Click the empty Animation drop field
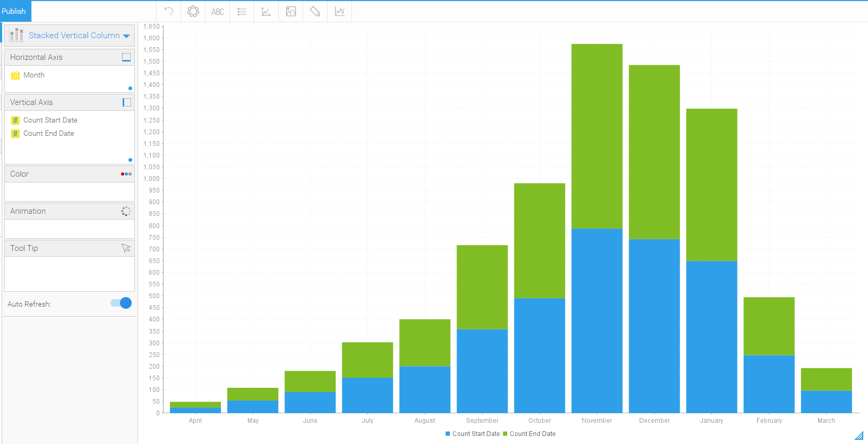The height and width of the screenshot is (444, 868). point(70,229)
